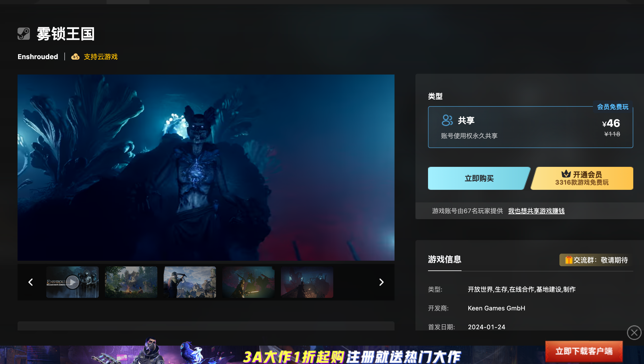This screenshot has height=364, width=644.
Task: Play the Enshrouded trailer video thumbnail
Action: (73, 282)
